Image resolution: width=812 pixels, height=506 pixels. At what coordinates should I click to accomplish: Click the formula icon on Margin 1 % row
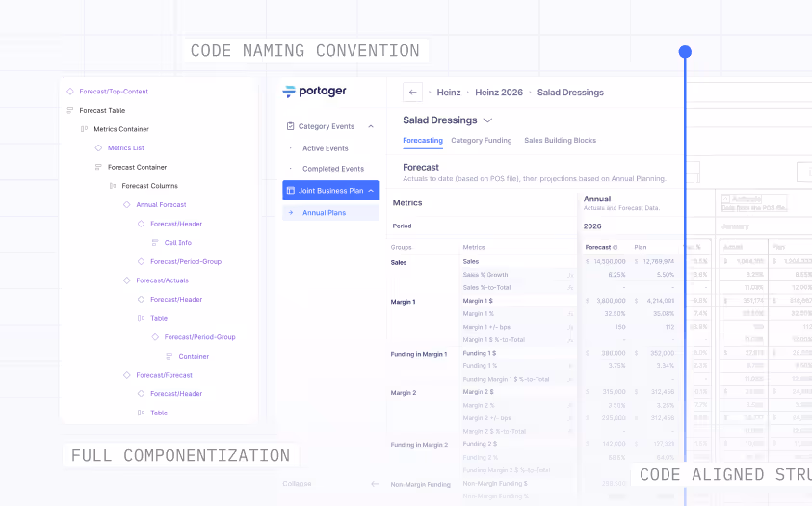click(x=570, y=314)
